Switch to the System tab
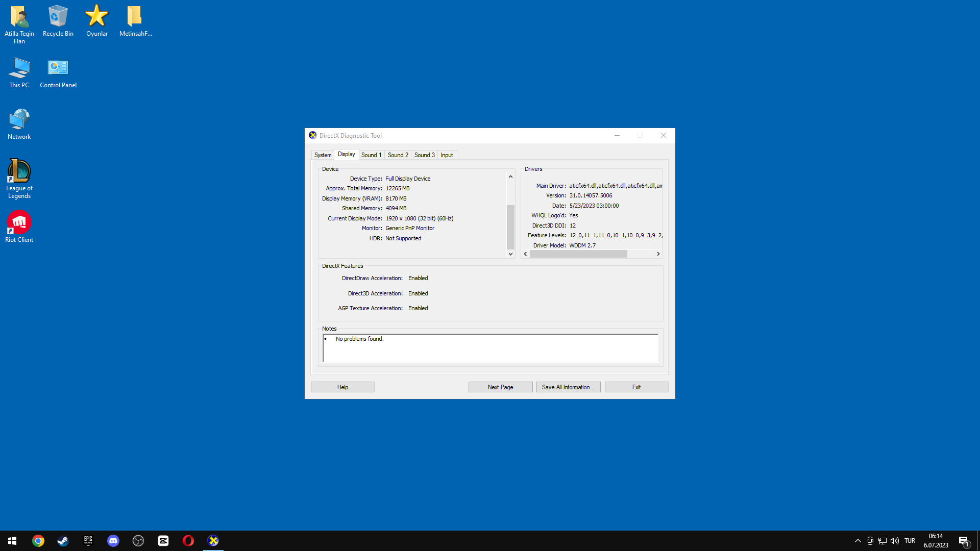Screen dimensions: 980x551 coord(323,155)
